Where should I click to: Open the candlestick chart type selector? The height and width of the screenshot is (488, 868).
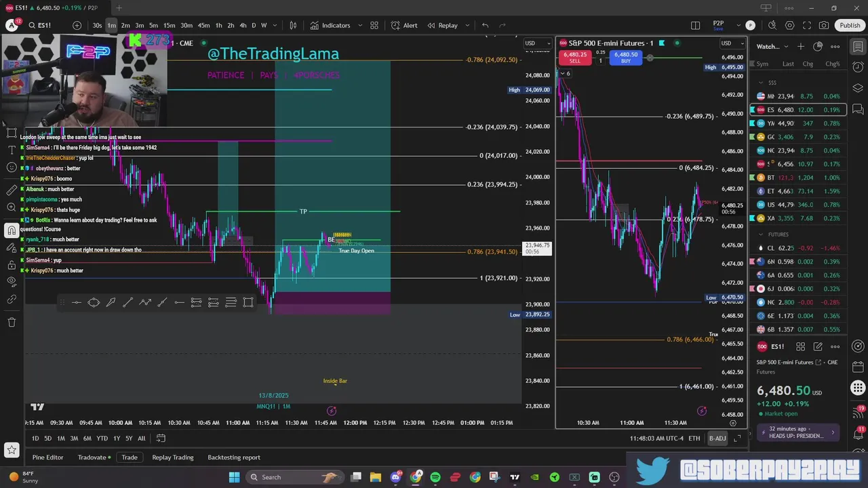[293, 25]
